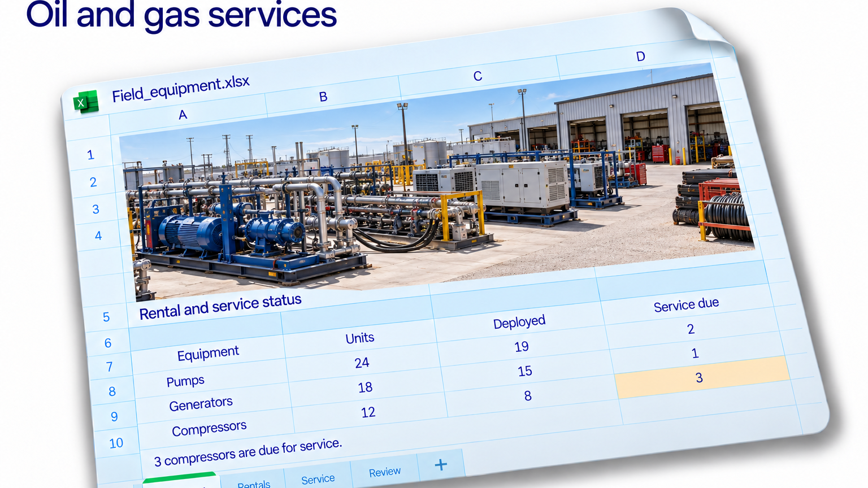This screenshot has width=868, height=488.
Task: Select column A header
Action: (183, 115)
